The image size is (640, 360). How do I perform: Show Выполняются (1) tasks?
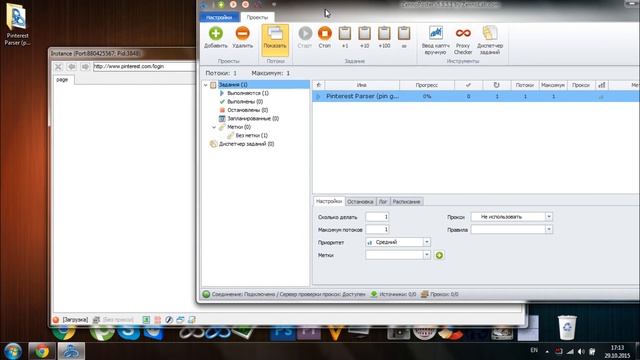click(x=248, y=93)
